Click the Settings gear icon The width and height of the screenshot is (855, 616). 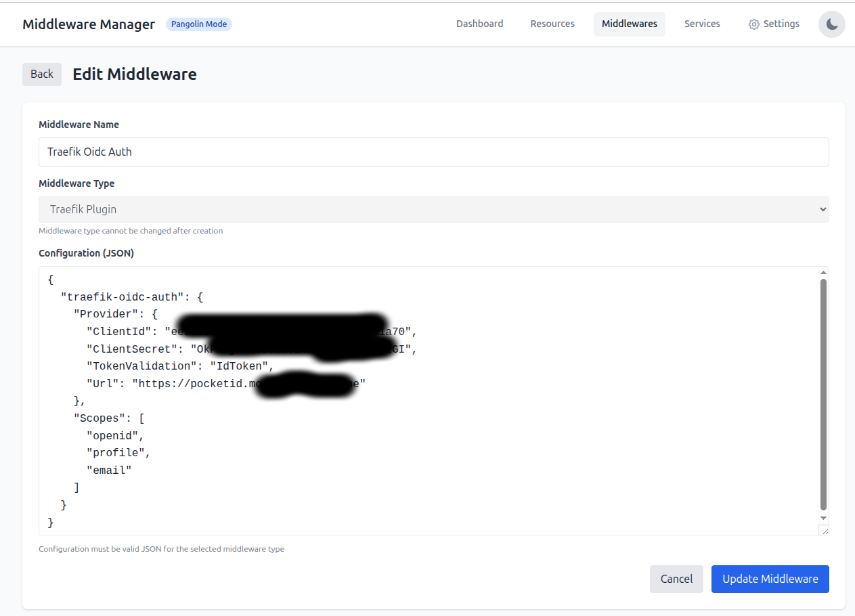pos(753,24)
